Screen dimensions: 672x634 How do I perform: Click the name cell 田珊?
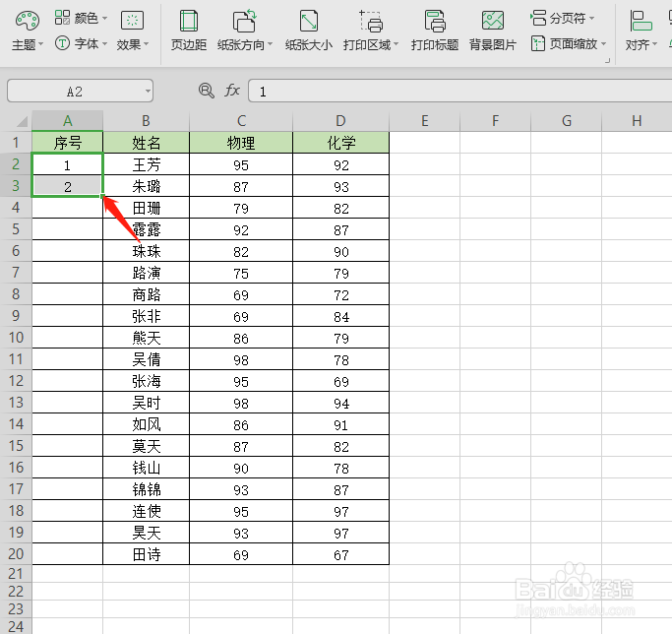coord(147,208)
